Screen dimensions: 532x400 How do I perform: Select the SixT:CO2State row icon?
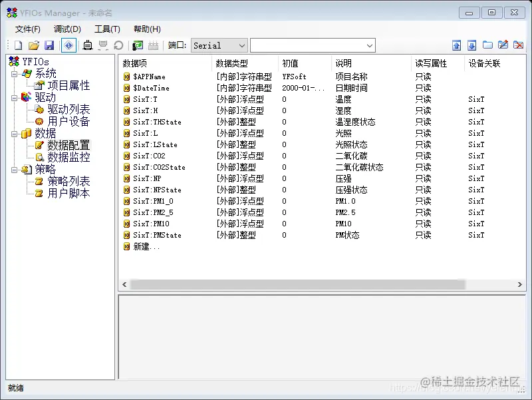tap(126, 167)
